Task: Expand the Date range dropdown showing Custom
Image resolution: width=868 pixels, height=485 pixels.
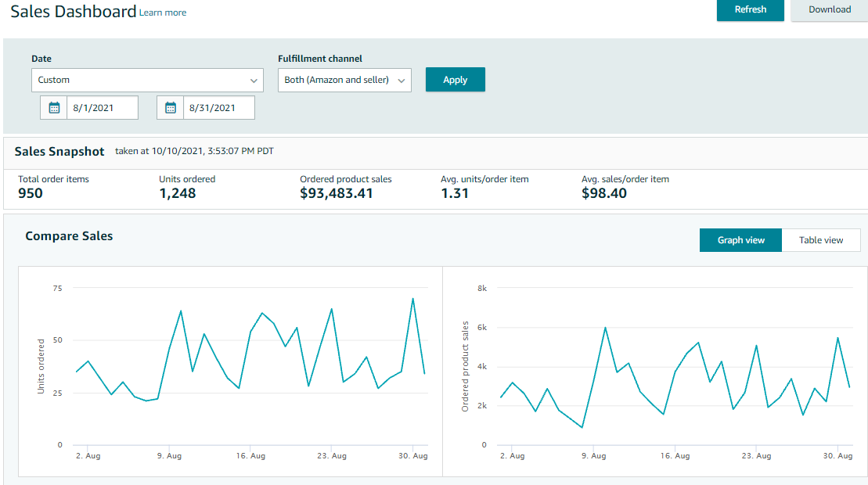Action: point(148,80)
